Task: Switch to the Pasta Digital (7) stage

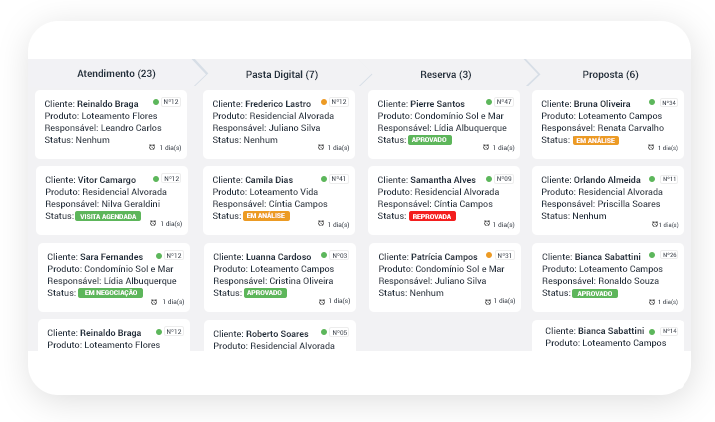Action: click(x=282, y=75)
